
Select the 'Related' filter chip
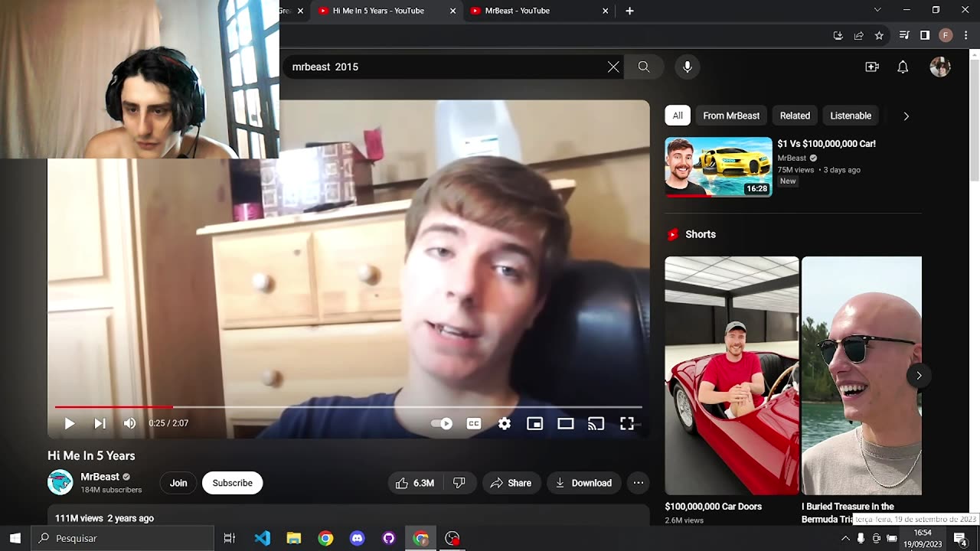(x=795, y=116)
